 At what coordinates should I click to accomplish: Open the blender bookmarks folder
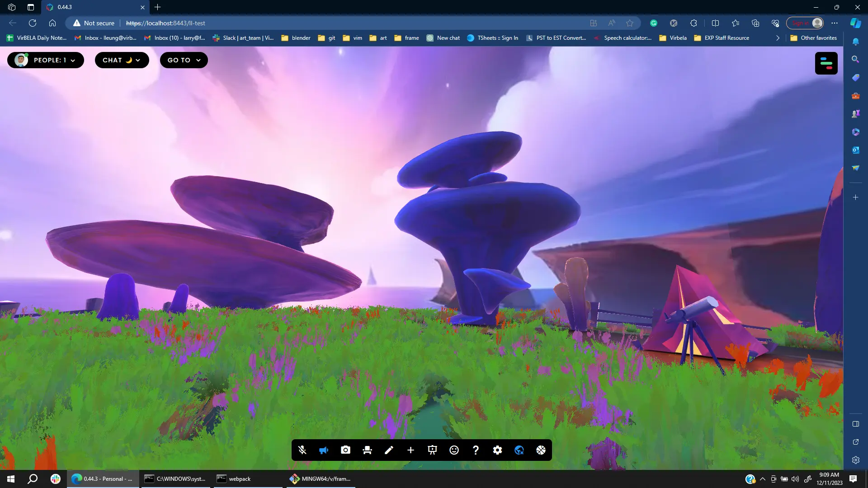pos(296,38)
